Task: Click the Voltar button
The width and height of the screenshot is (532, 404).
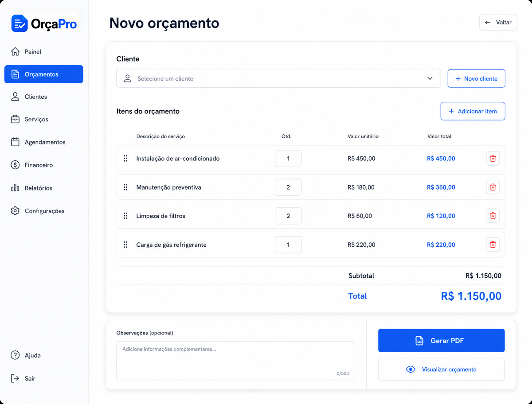Action: [x=498, y=22]
